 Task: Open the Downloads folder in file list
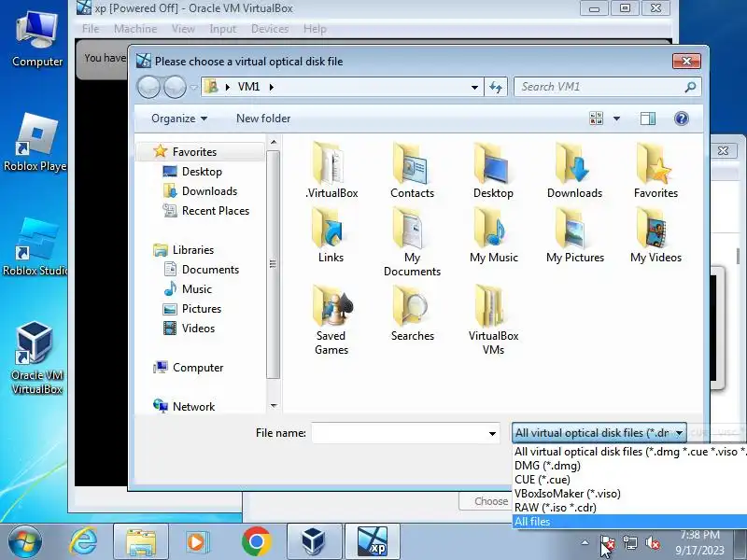(574, 171)
